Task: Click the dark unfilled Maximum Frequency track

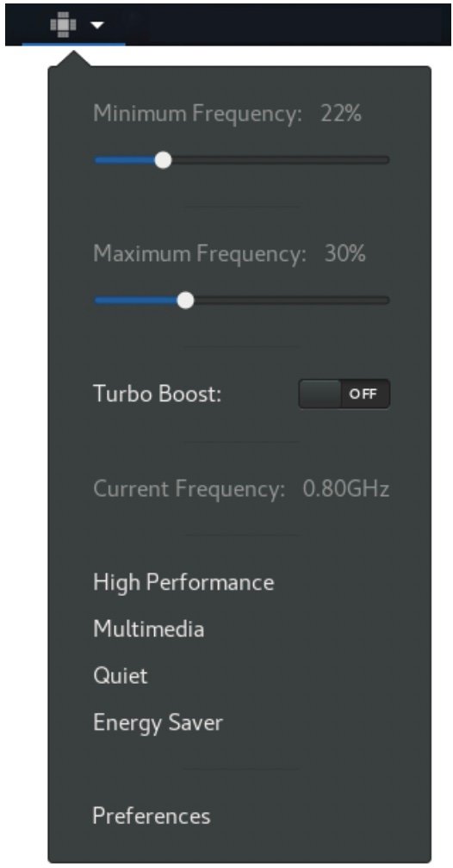Action: coord(292,301)
